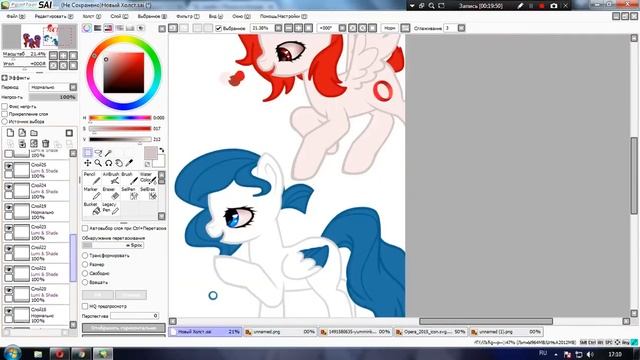This screenshot has height=360, width=640.
Task: Switch to the Opera_2015_icon.svg document tab
Action: click(x=430, y=332)
